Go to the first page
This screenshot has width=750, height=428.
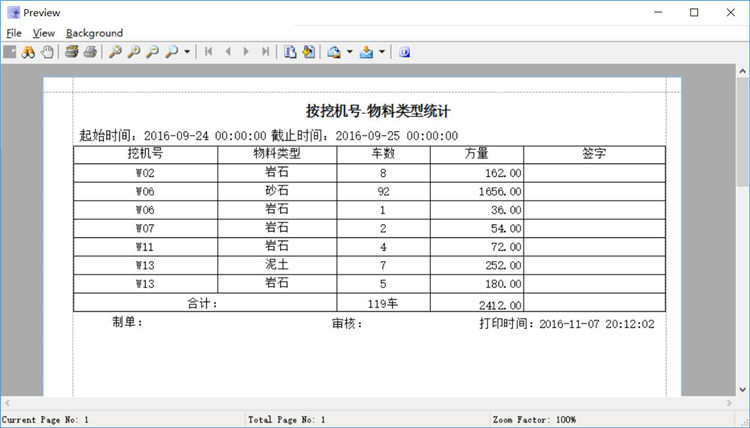pyautogui.click(x=208, y=51)
